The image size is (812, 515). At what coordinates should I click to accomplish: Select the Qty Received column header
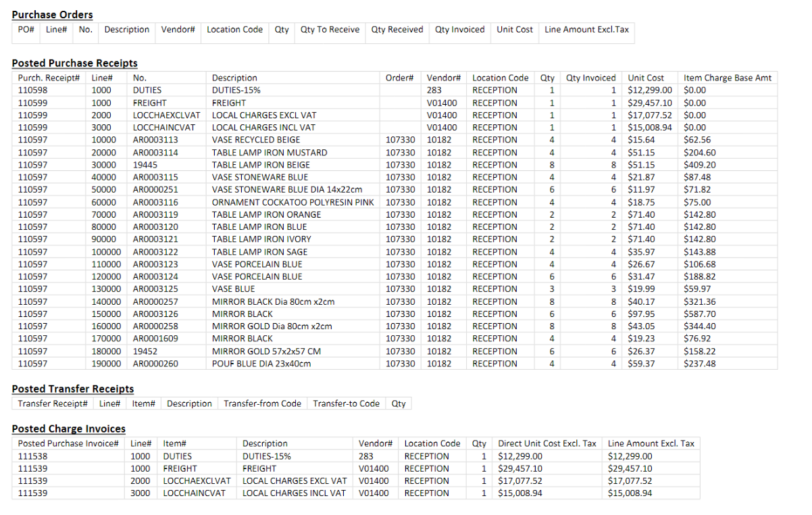tap(397, 30)
